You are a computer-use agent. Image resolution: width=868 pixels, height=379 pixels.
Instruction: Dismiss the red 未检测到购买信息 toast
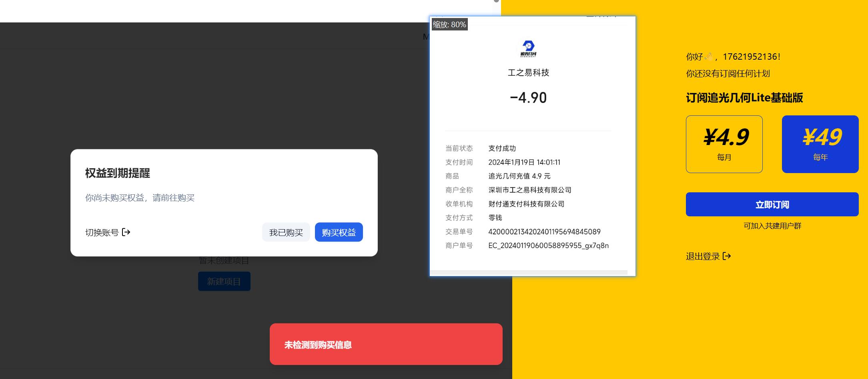pyautogui.click(x=386, y=345)
